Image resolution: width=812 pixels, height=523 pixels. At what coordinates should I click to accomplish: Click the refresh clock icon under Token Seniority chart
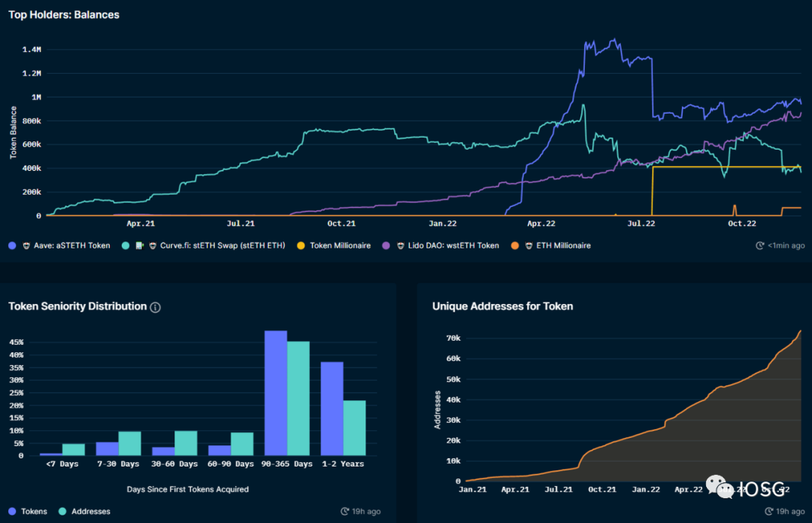tap(345, 512)
